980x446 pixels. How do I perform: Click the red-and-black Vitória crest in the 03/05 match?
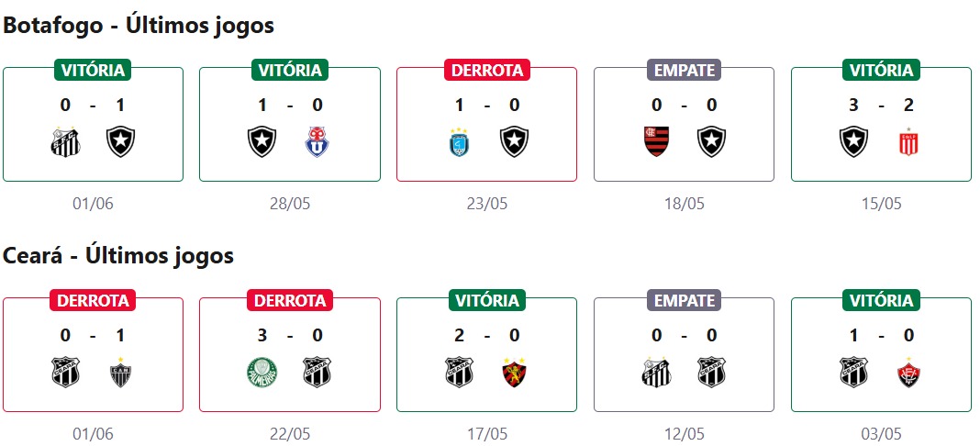point(908,372)
